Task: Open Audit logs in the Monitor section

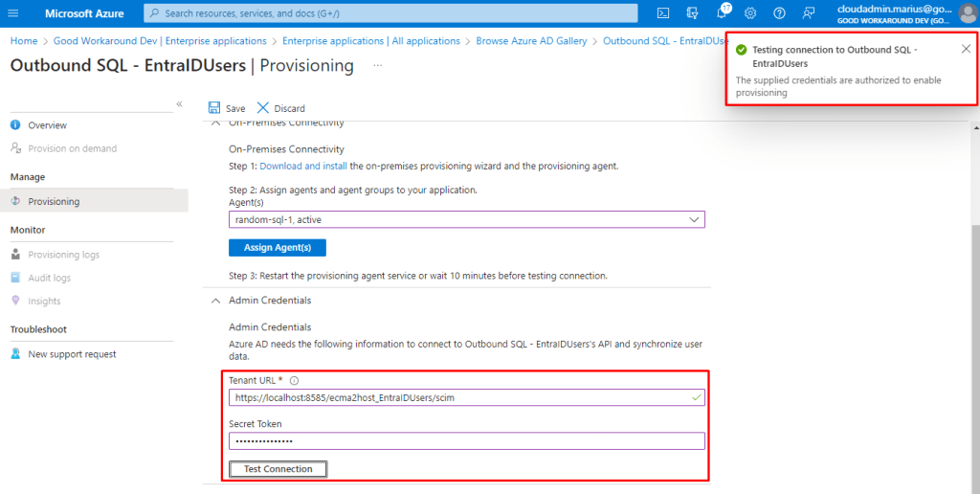Action: pyautogui.click(x=49, y=278)
